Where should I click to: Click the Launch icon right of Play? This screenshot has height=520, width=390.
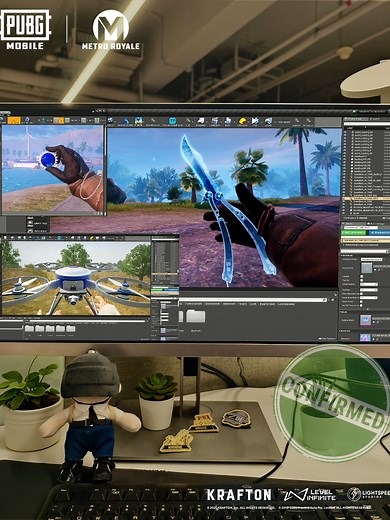[268, 121]
